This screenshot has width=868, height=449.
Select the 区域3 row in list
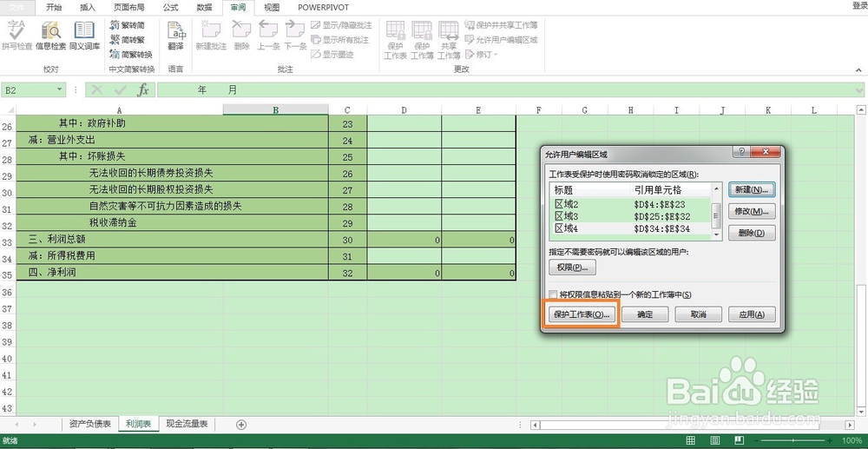click(630, 216)
